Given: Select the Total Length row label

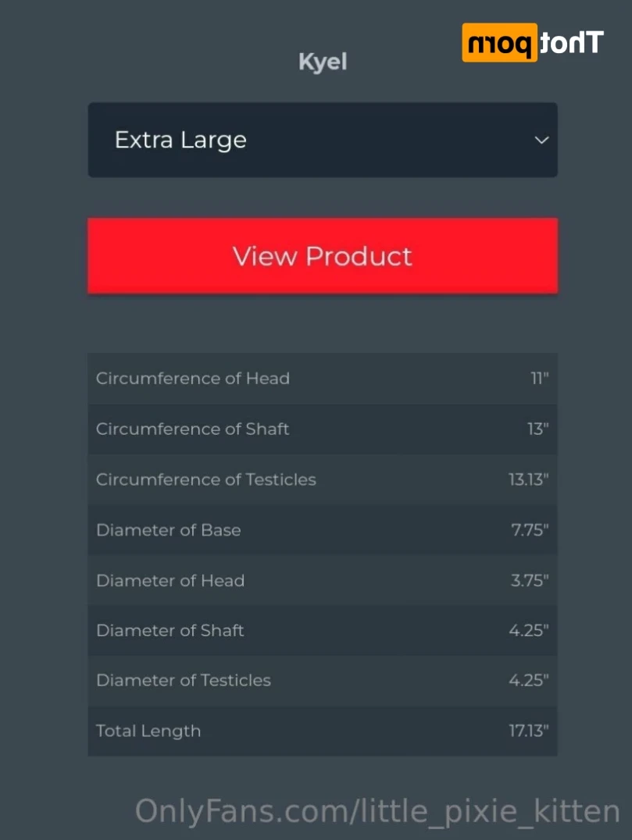Looking at the screenshot, I should point(148,731).
